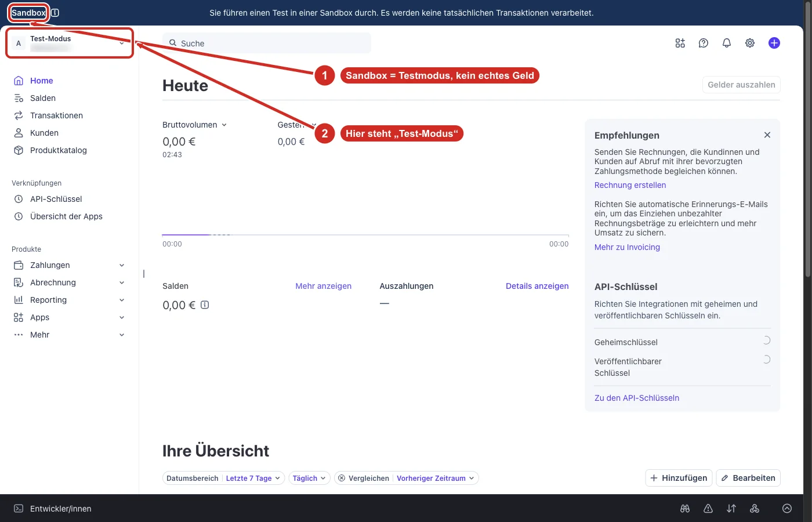Click the account avatar letter A
This screenshot has width=812, height=522.
coord(19,43)
